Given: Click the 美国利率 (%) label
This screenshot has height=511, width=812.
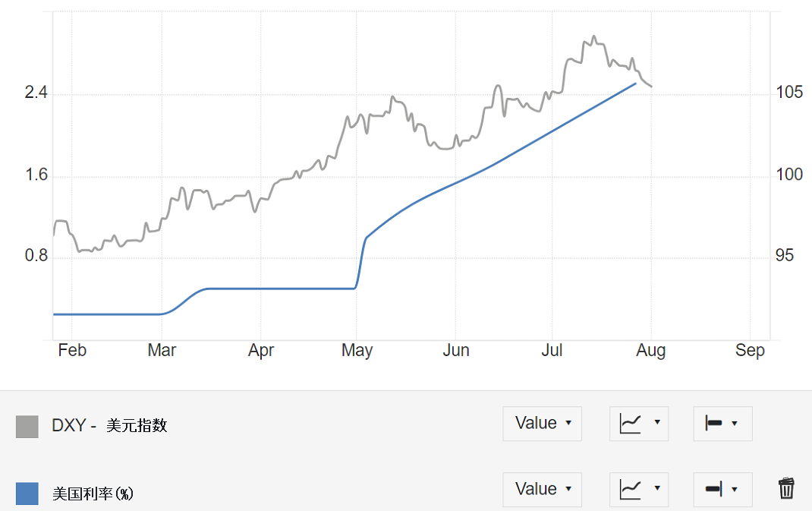Looking at the screenshot, I should tap(93, 494).
